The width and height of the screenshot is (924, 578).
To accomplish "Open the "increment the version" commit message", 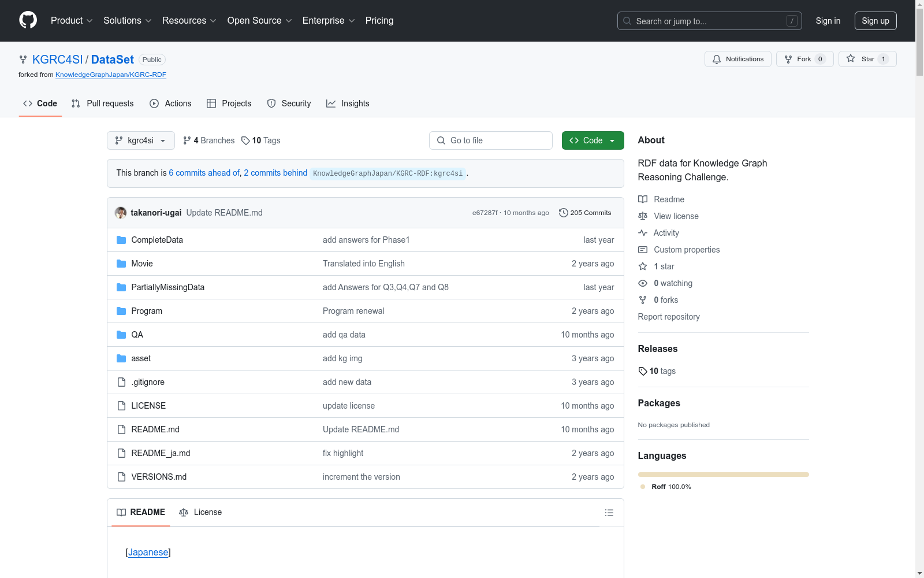I will pos(362,477).
